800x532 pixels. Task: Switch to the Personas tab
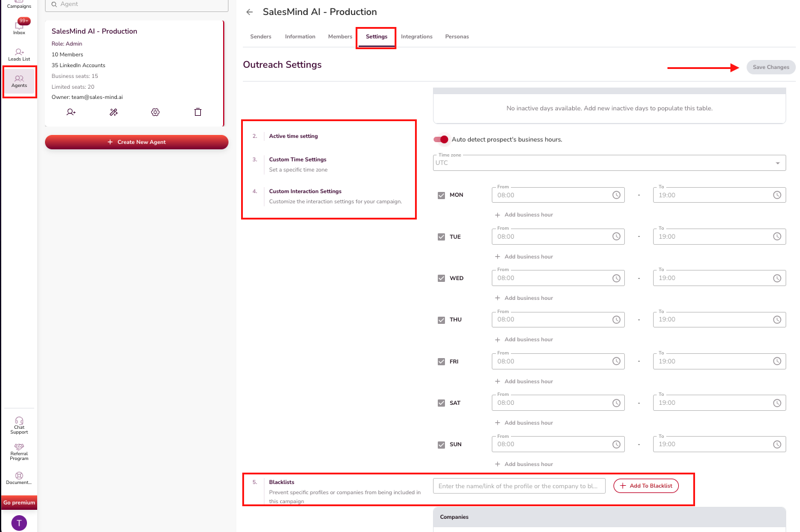[457, 37]
